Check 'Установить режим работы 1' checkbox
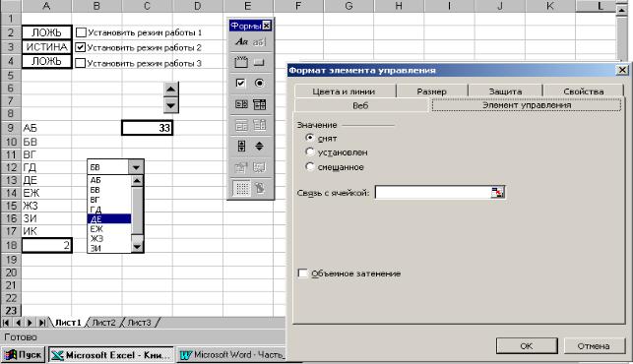The image size is (633, 364). coord(81,32)
